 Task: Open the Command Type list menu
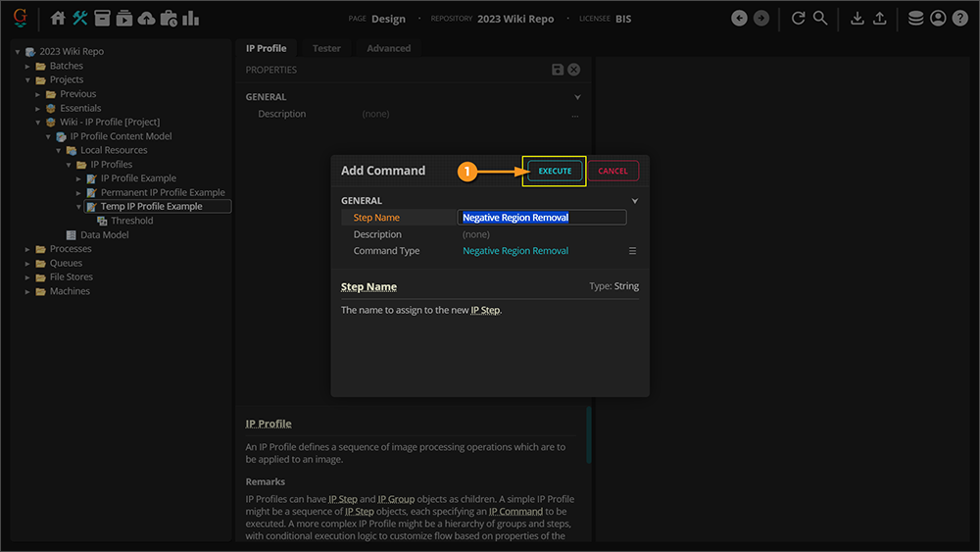pyautogui.click(x=633, y=251)
